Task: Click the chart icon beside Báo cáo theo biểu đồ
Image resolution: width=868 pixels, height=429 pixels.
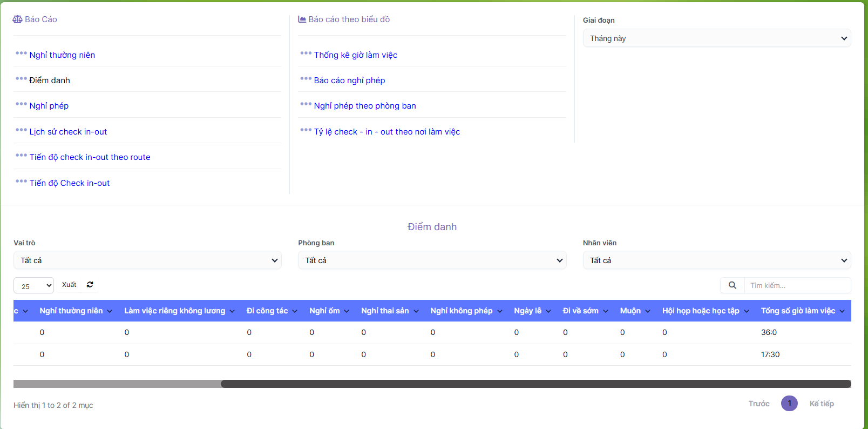Action: click(x=302, y=19)
